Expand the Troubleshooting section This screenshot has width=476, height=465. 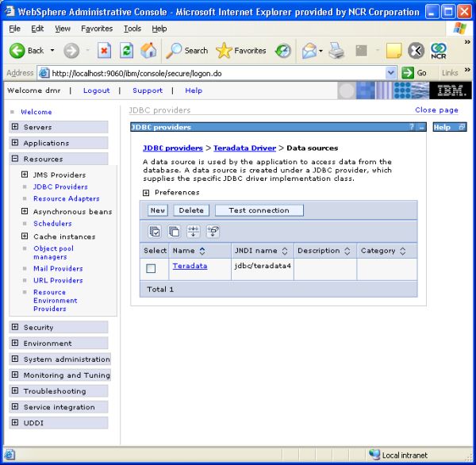[15, 390]
